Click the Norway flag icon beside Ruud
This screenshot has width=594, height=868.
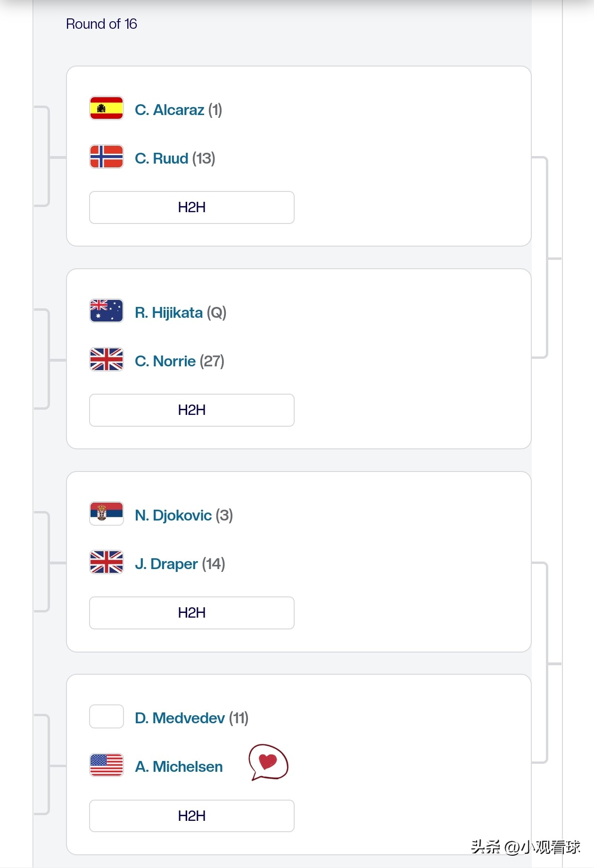pyautogui.click(x=107, y=157)
